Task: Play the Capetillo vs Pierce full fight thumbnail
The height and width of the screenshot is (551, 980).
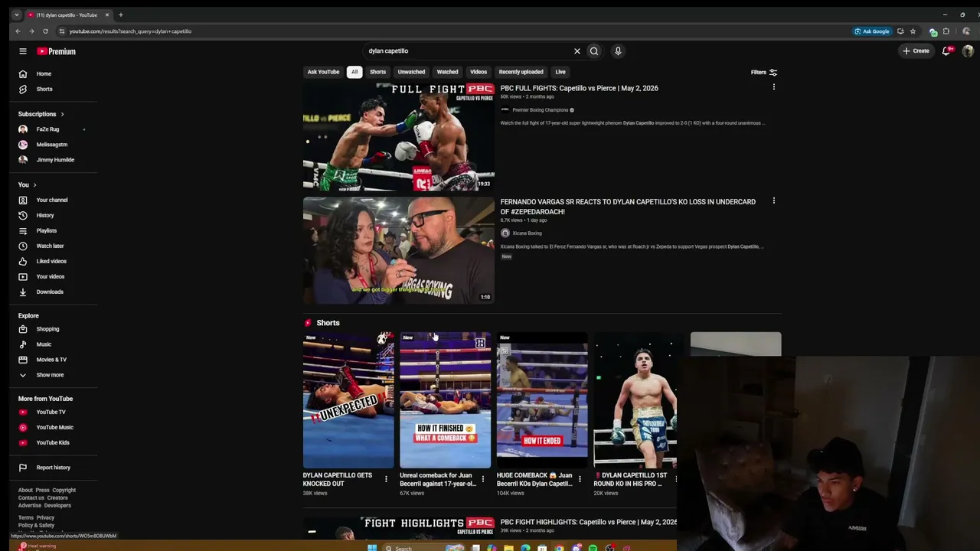Action: point(399,137)
